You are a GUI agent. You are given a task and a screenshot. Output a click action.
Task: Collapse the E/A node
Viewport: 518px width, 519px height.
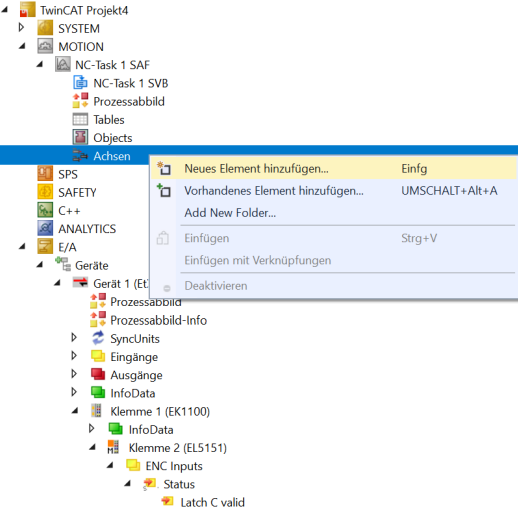tap(22, 247)
